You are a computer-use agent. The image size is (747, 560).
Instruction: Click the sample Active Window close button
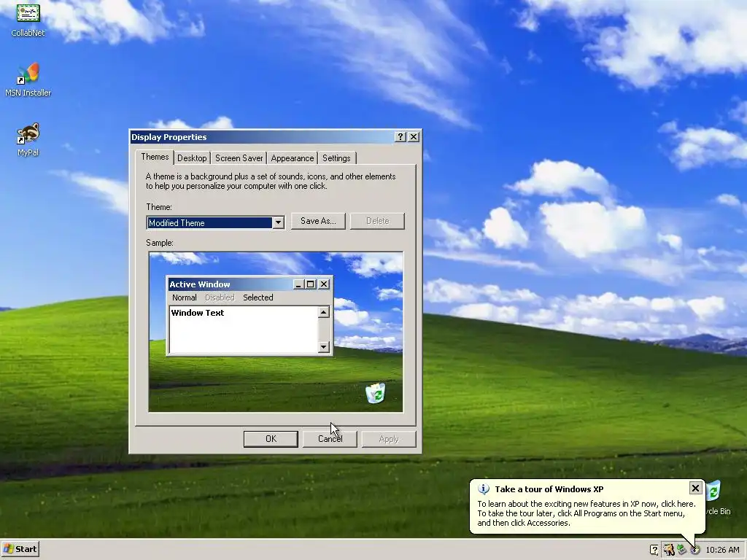pyautogui.click(x=323, y=284)
